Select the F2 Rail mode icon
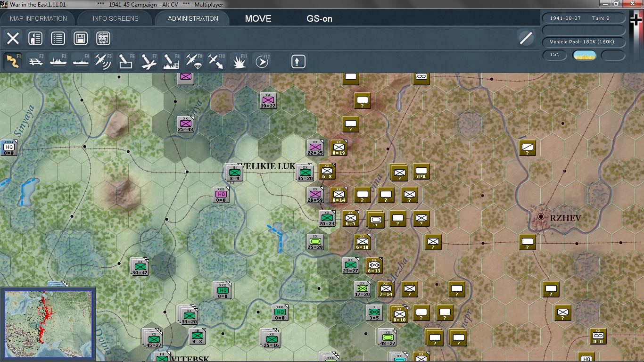 click(x=35, y=61)
